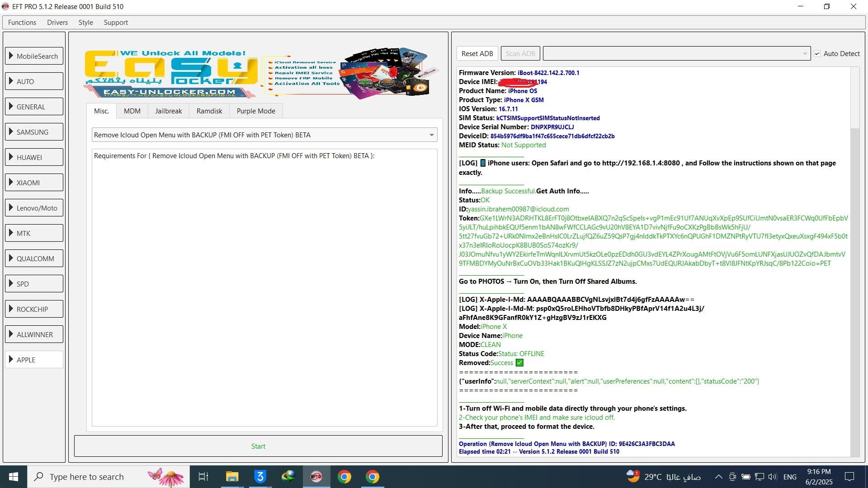The image size is (868, 488).
Task: Expand the Lenovo/Moto sidebar section
Action: point(34,208)
